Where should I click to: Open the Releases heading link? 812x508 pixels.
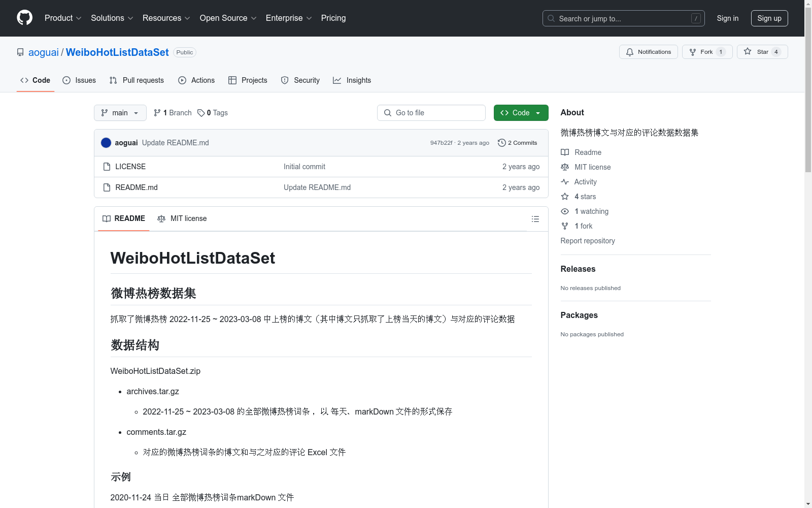click(x=578, y=269)
